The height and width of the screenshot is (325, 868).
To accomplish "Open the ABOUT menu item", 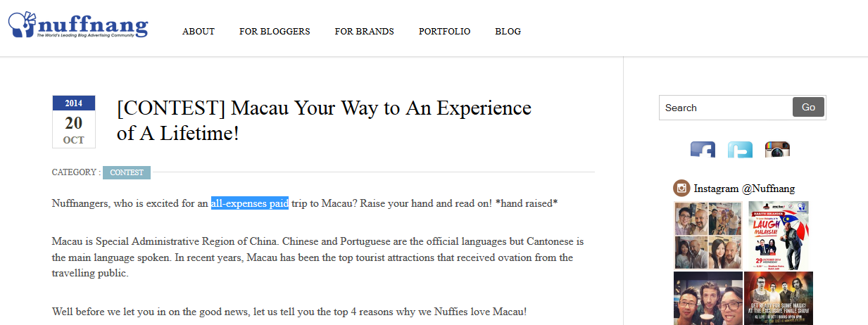I will [199, 31].
